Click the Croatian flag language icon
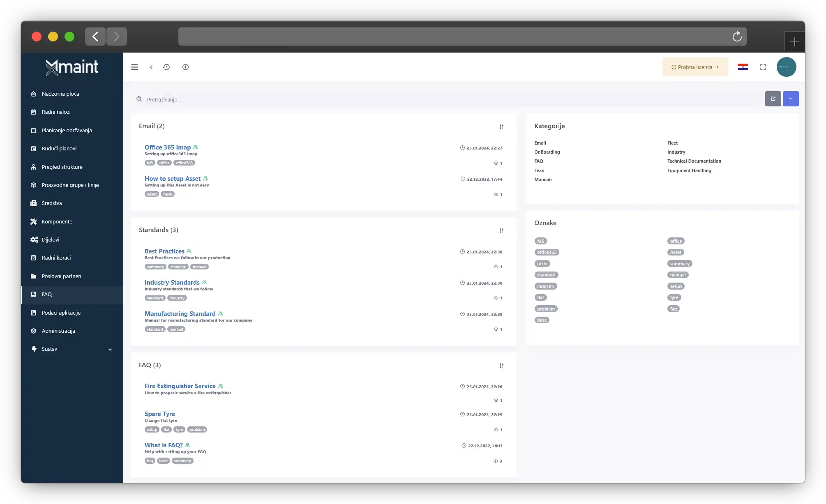 click(743, 67)
